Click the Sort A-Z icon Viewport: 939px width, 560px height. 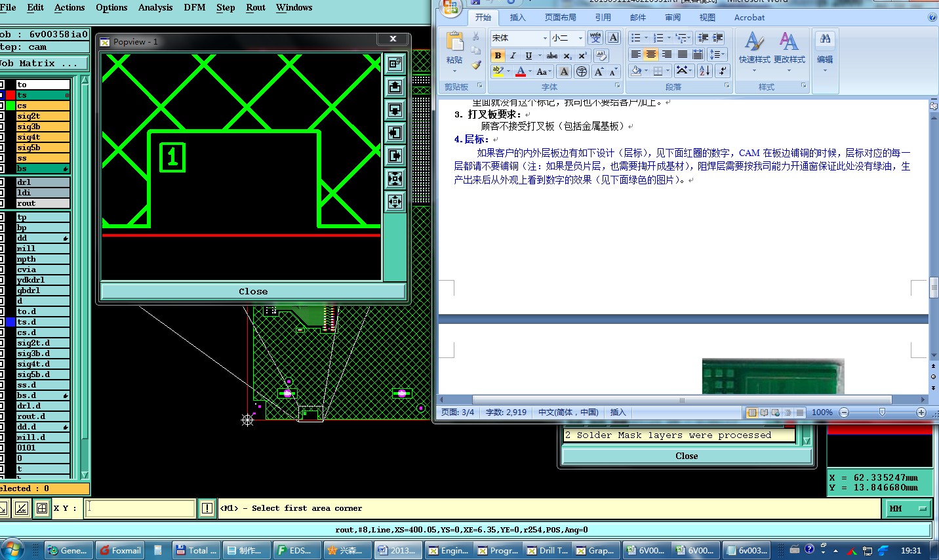pos(704,71)
